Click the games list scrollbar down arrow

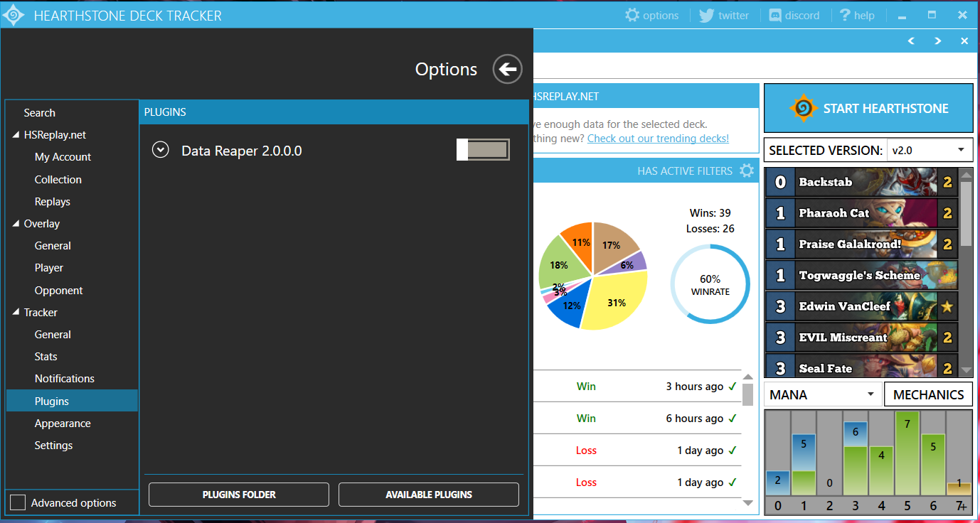[x=747, y=502]
